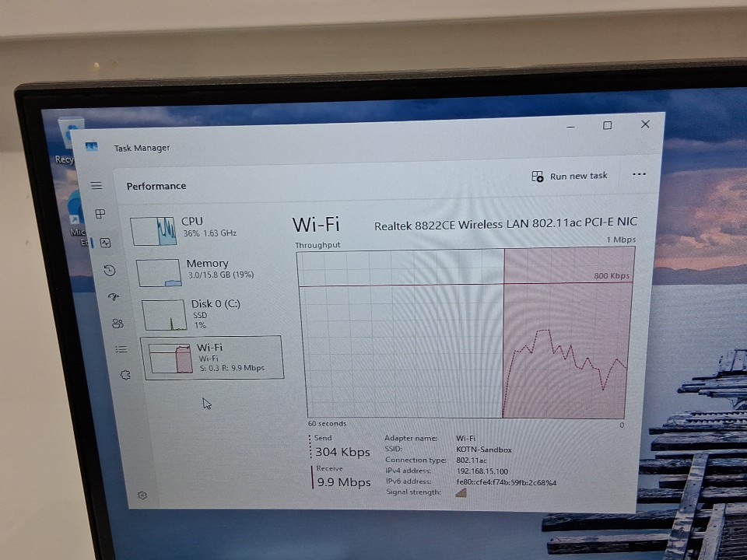Viewport: 747px width, 560px height.
Task: Click the Receive 9.9 Mbps value
Action: (344, 482)
